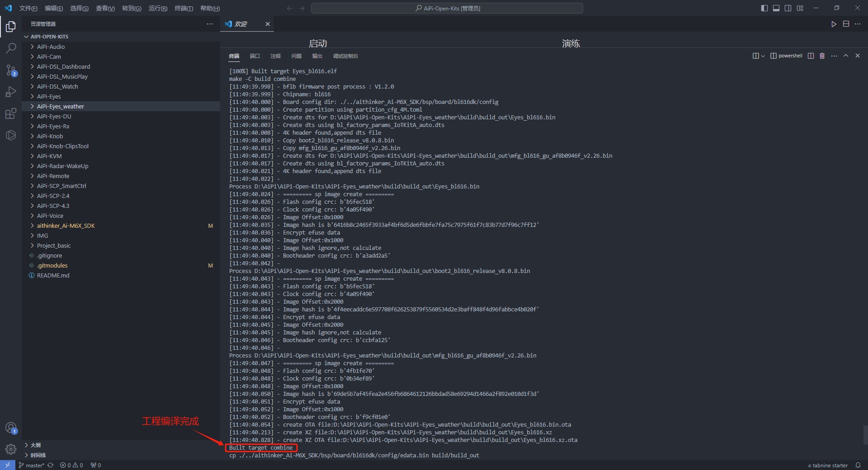
Task: Open the 文件(F) menu
Action: tap(28, 8)
